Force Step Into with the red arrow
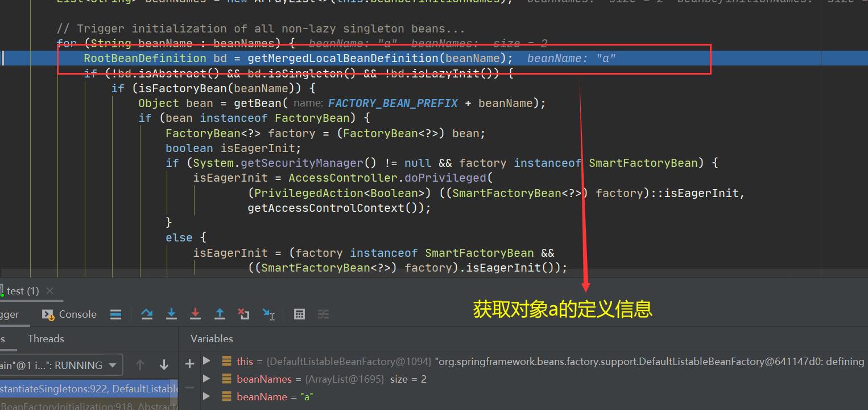 [195, 314]
